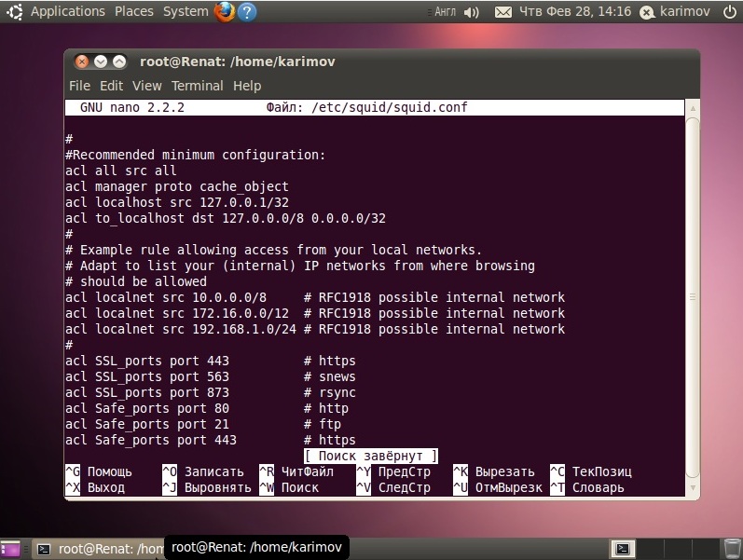Viewport: 743px width, 560px height.
Task: Click the Ubuntu logo icon
Action: coord(14,11)
